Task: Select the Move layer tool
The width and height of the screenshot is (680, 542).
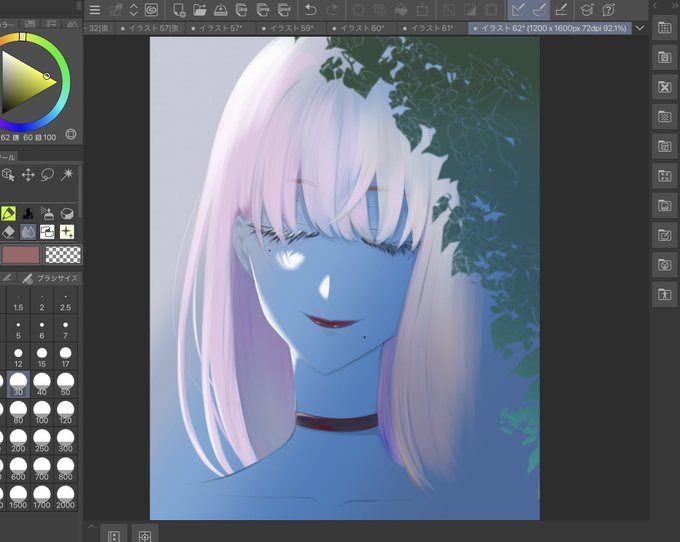Action: 28,175
